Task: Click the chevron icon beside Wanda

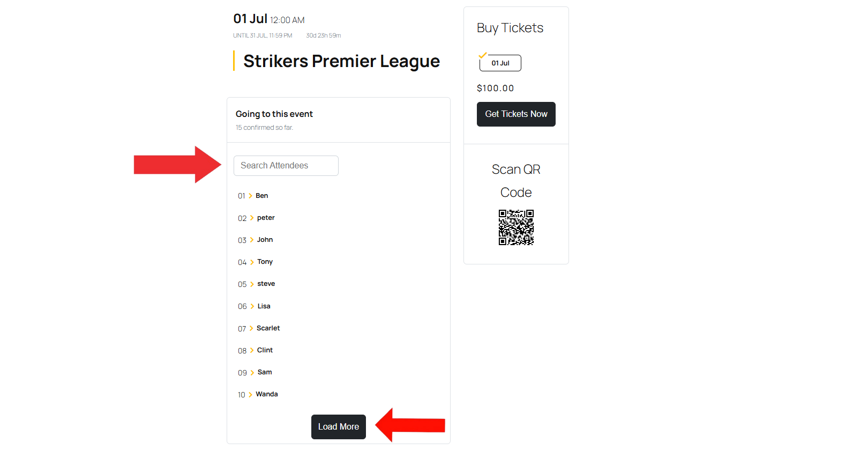Action: tap(250, 395)
